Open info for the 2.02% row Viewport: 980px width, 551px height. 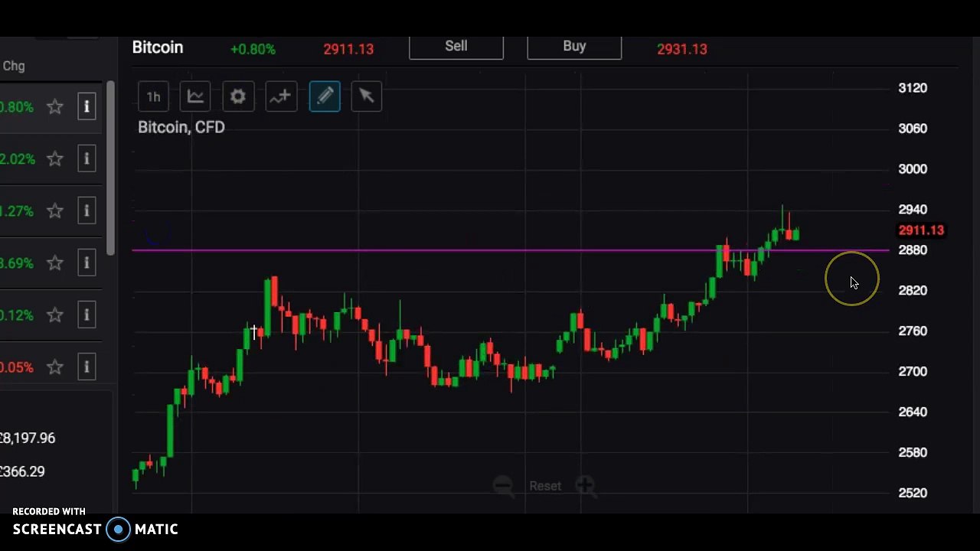(87, 159)
